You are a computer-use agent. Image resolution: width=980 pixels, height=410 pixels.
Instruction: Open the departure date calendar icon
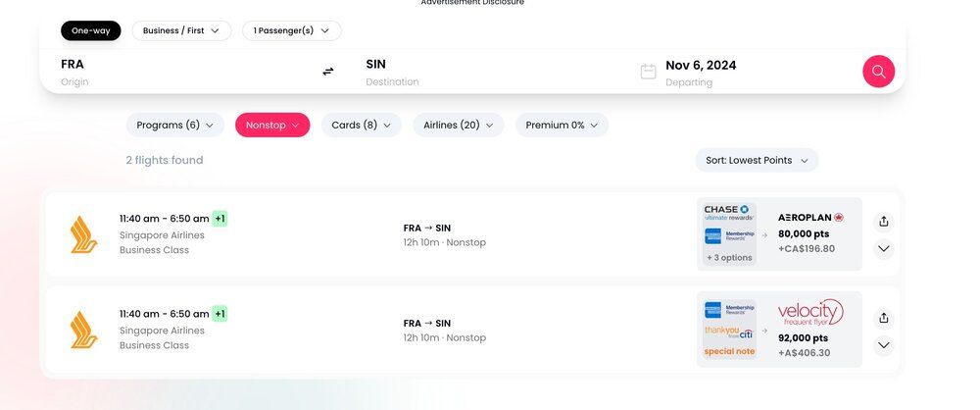[x=648, y=72]
